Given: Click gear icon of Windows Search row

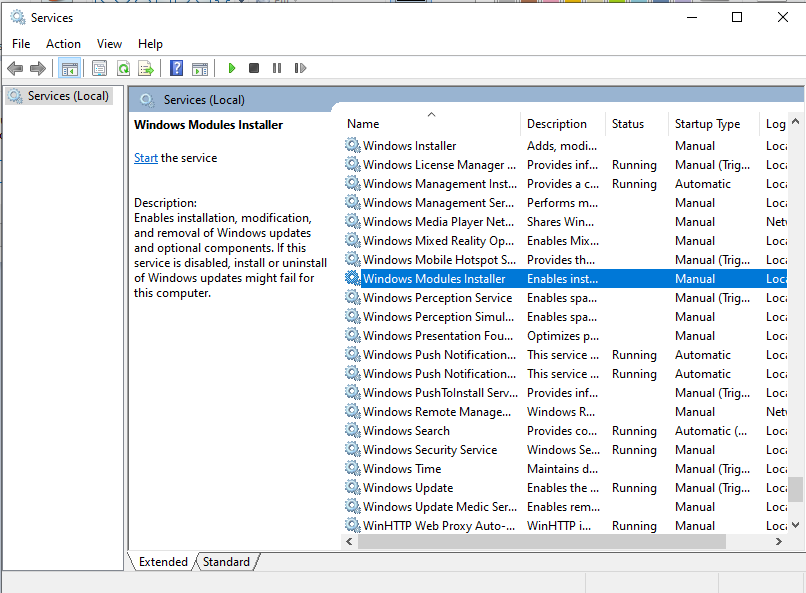Looking at the screenshot, I should pyautogui.click(x=353, y=430).
